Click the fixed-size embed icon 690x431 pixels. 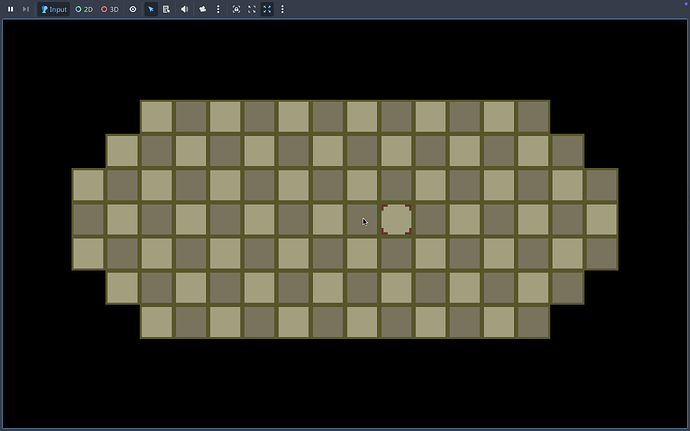click(x=236, y=9)
